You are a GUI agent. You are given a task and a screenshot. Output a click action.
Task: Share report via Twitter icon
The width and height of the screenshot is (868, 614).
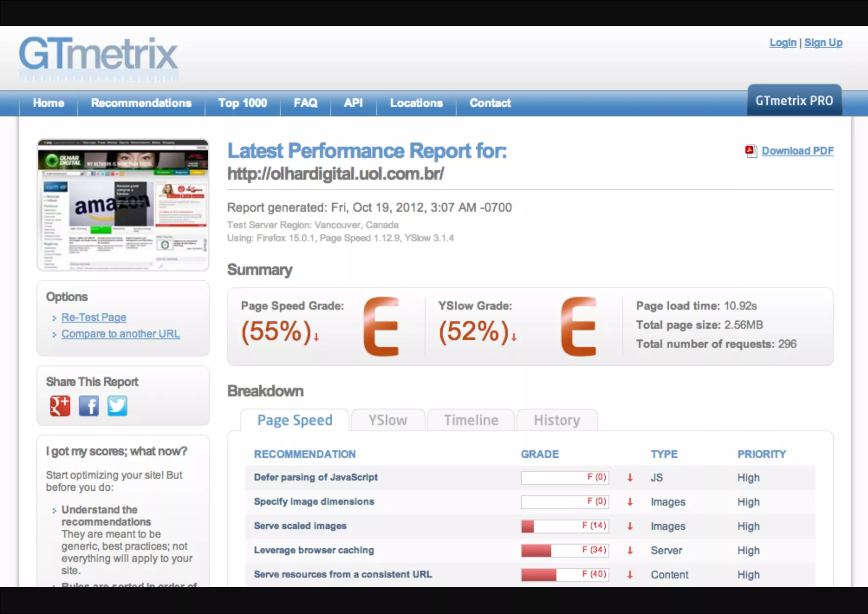117,406
